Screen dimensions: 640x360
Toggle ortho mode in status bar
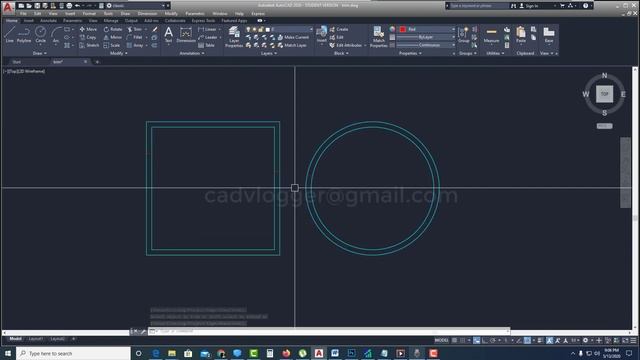pos(484,340)
